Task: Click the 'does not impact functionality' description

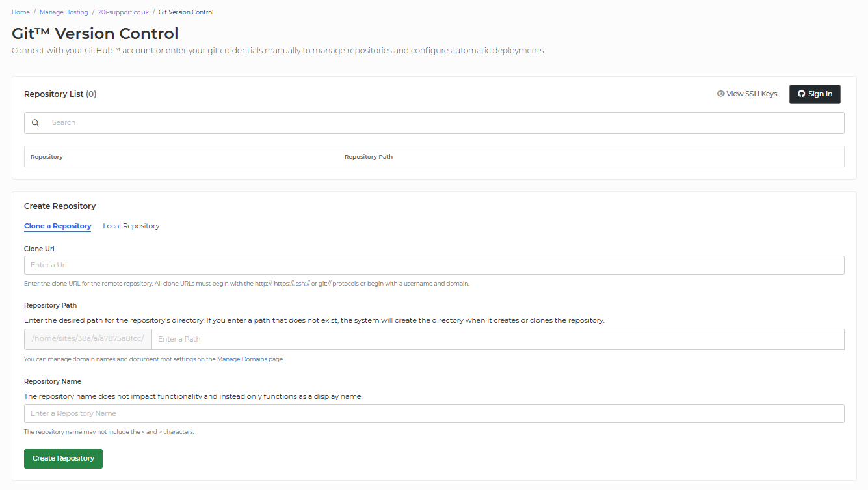Action: pyautogui.click(x=193, y=396)
